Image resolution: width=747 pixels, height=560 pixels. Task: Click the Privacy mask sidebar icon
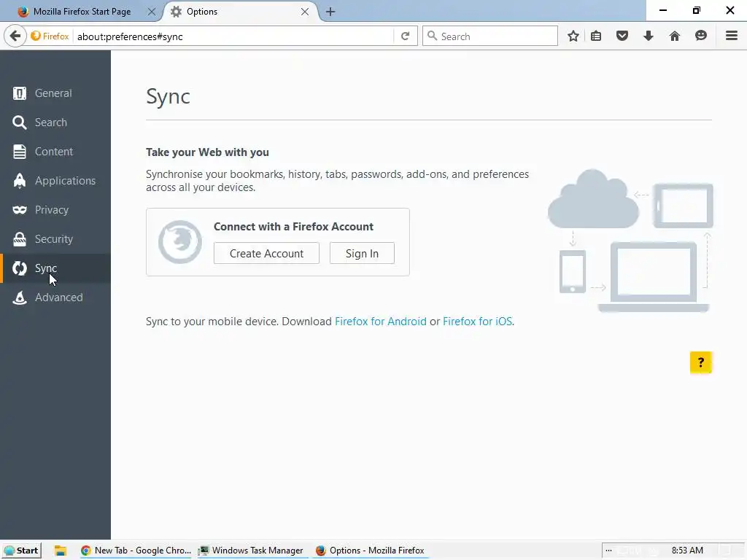pyautogui.click(x=20, y=210)
